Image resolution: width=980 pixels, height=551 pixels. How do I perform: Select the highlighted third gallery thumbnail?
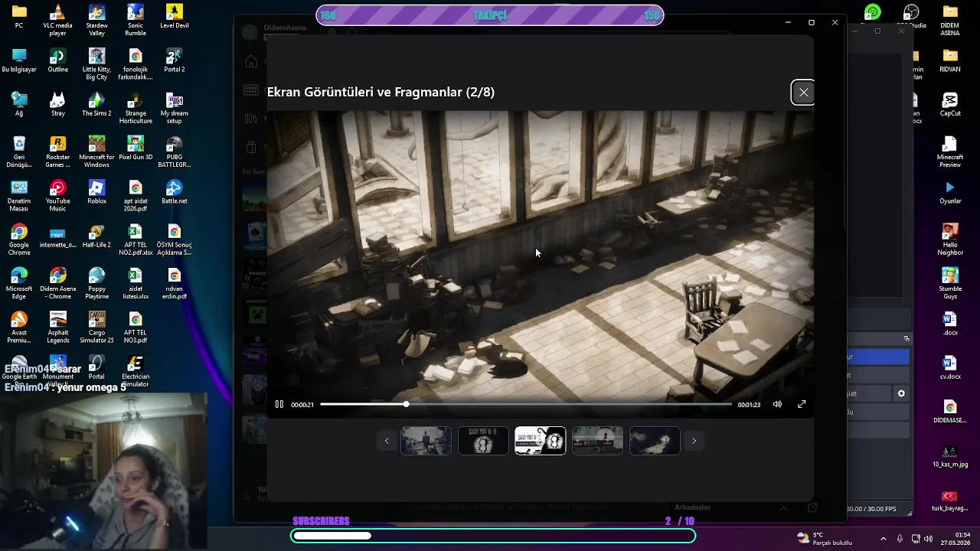(541, 441)
